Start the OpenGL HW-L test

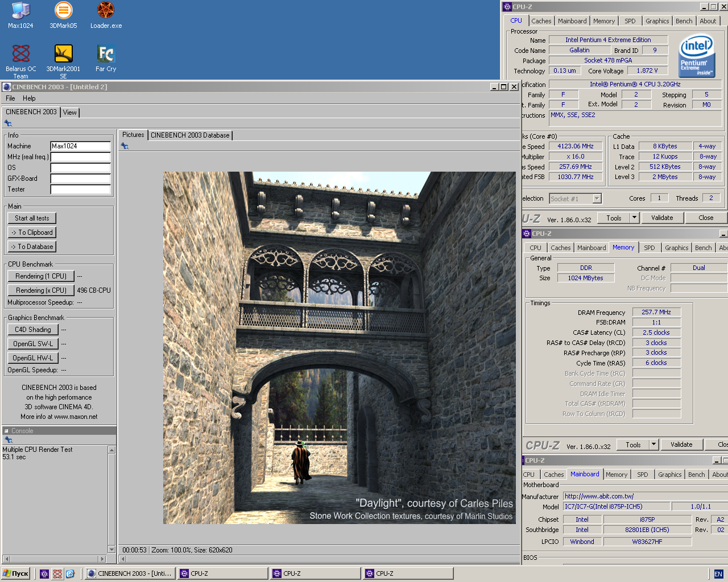pos(33,358)
